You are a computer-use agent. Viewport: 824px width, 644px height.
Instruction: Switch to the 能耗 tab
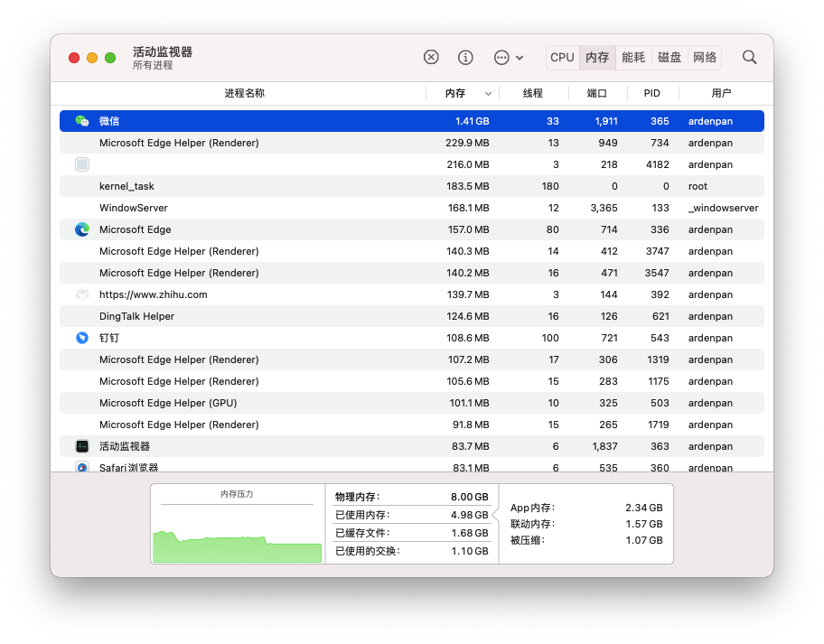pos(633,57)
